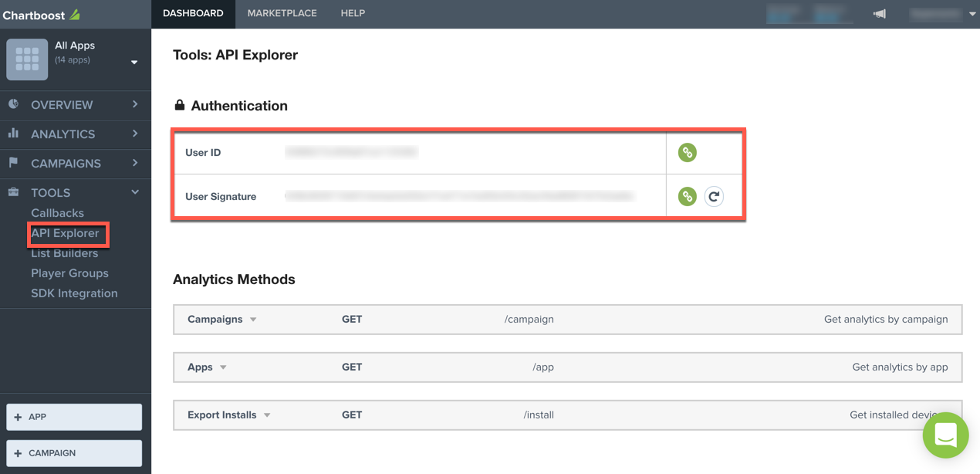Viewport: 980px width, 474px height.
Task: Click the megaphone announcements icon
Action: pyautogui.click(x=879, y=14)
